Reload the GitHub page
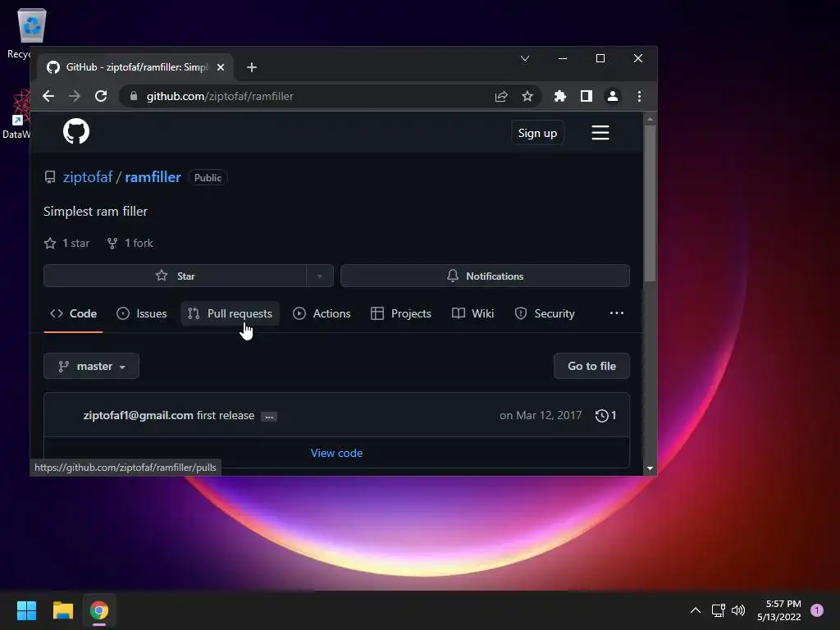Screen dimensions: 840x630 click(x=101, y=97)
